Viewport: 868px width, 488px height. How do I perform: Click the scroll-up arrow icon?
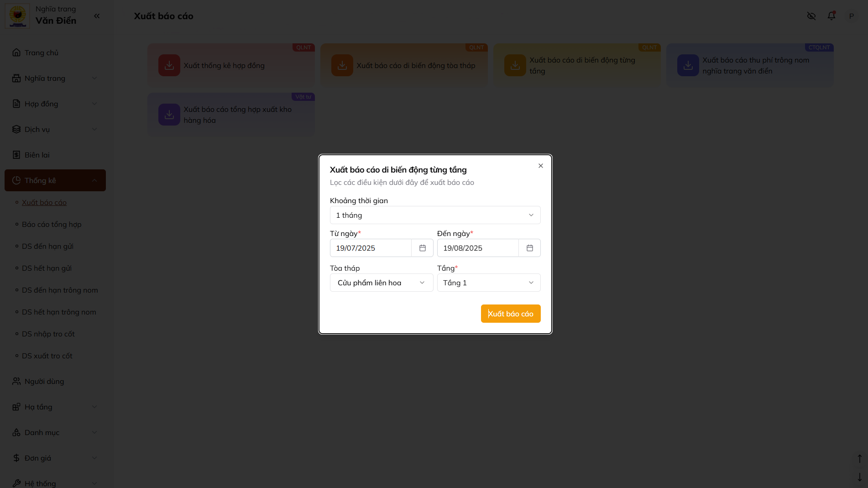click(x=859, y=458)
